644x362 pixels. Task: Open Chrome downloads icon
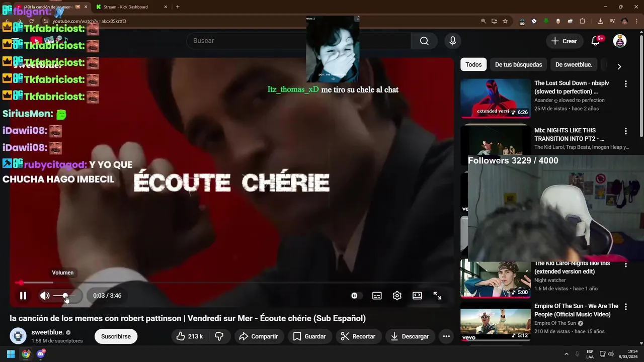[x=600, y=21]
